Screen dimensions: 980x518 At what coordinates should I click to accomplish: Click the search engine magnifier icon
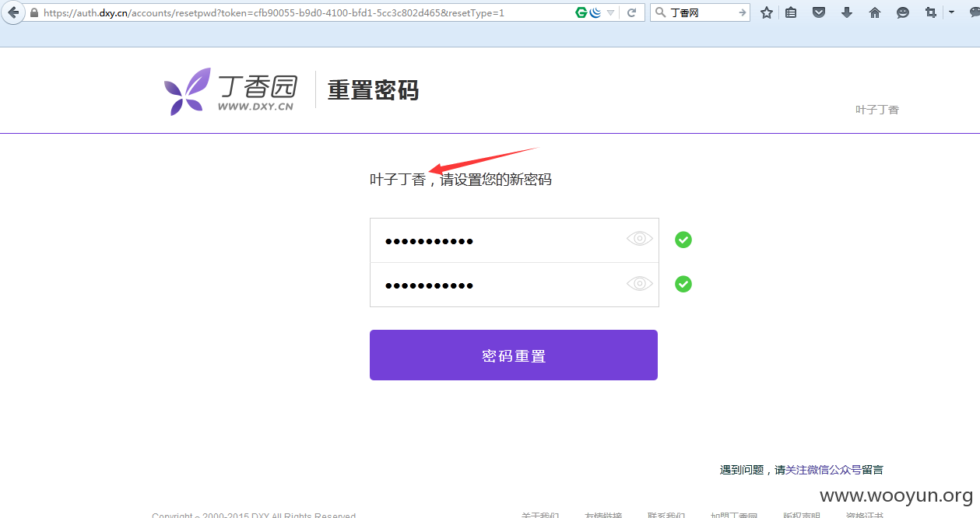[660, 12]
